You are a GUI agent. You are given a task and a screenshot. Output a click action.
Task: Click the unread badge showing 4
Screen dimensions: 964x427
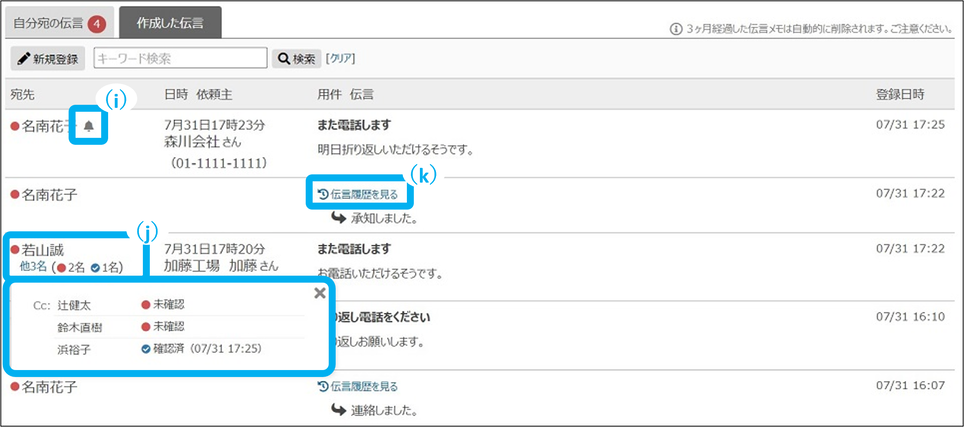[x=96, y=23]
